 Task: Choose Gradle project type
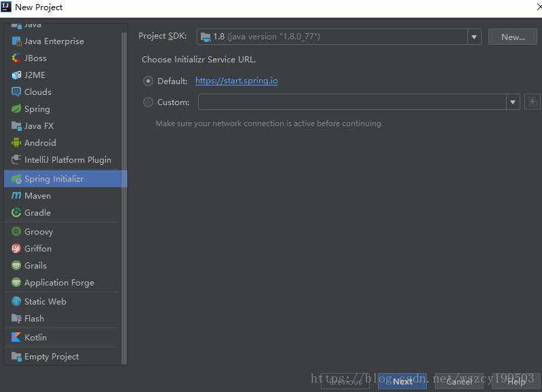[63, 212]
